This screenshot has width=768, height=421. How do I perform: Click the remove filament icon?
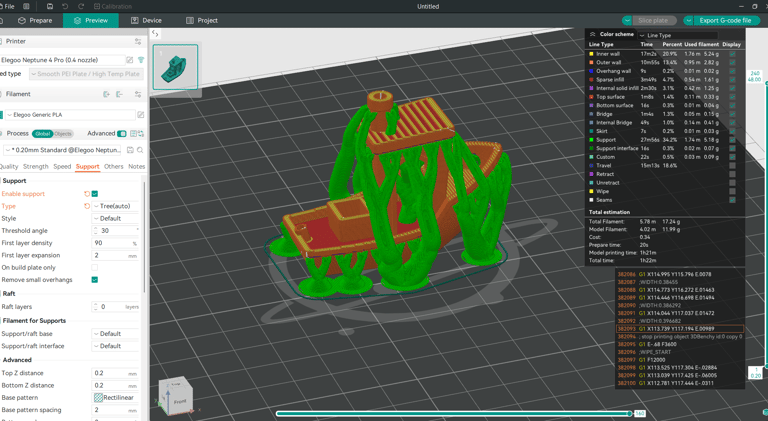119,94
